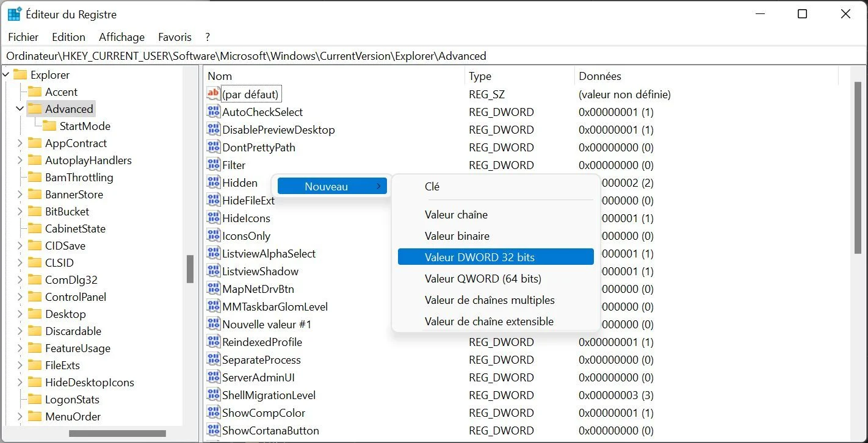Collapse the Explorer tree node

[x=6, y=75]
